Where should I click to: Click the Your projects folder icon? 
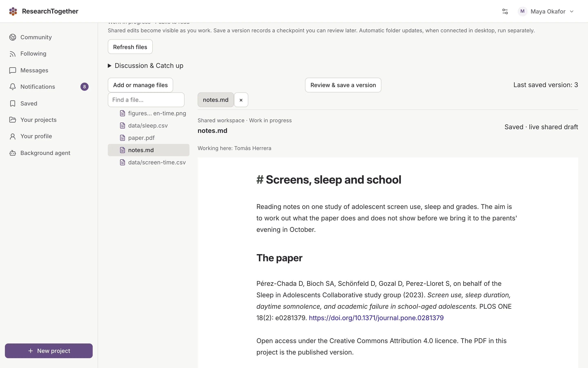(13, 120)
